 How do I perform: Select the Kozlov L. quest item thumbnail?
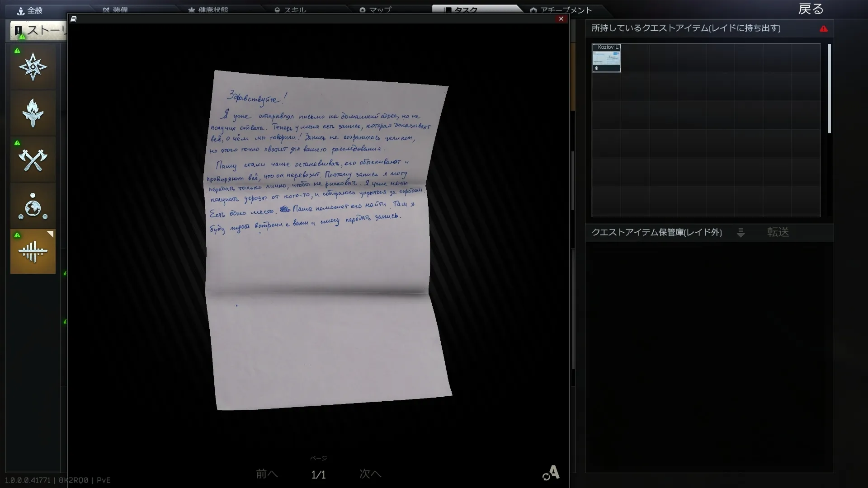click(x=606, y=58)
